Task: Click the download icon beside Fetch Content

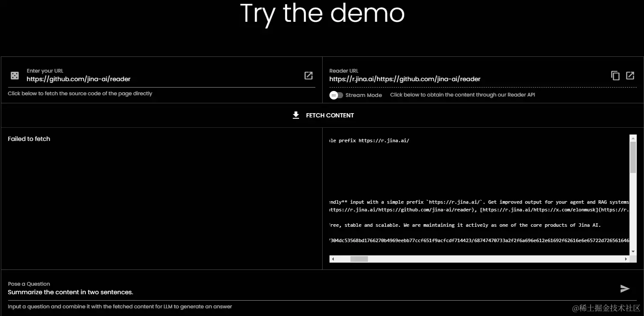Action: coord(296,115)
